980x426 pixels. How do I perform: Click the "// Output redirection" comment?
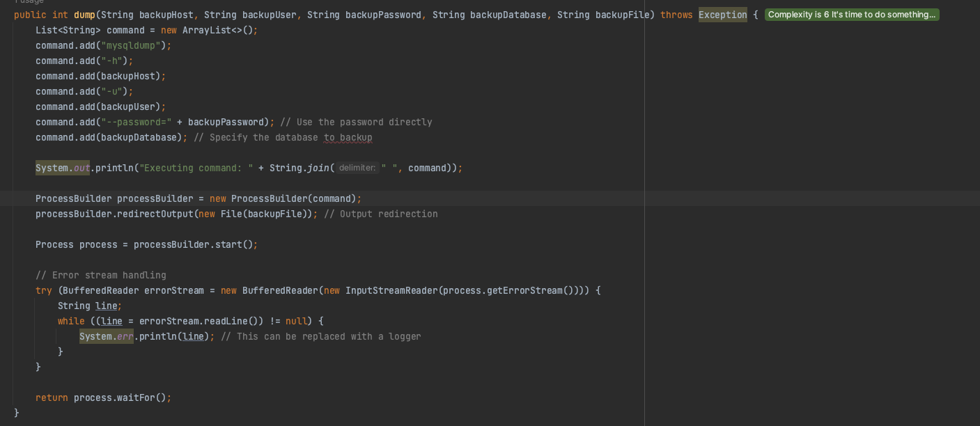(381, 214)
